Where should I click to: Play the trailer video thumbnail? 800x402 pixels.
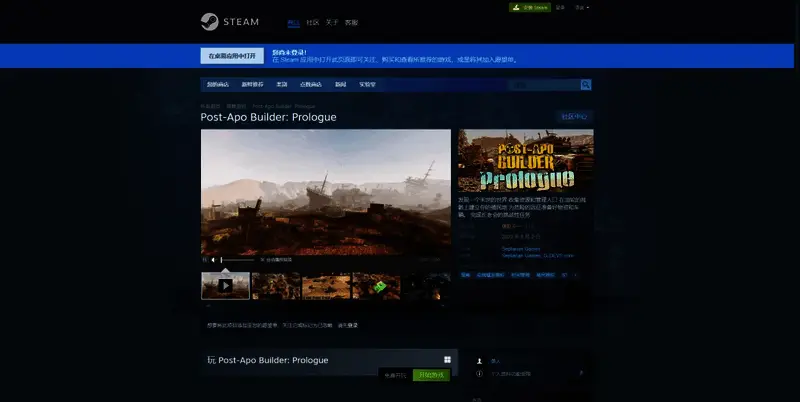(225, 285)
